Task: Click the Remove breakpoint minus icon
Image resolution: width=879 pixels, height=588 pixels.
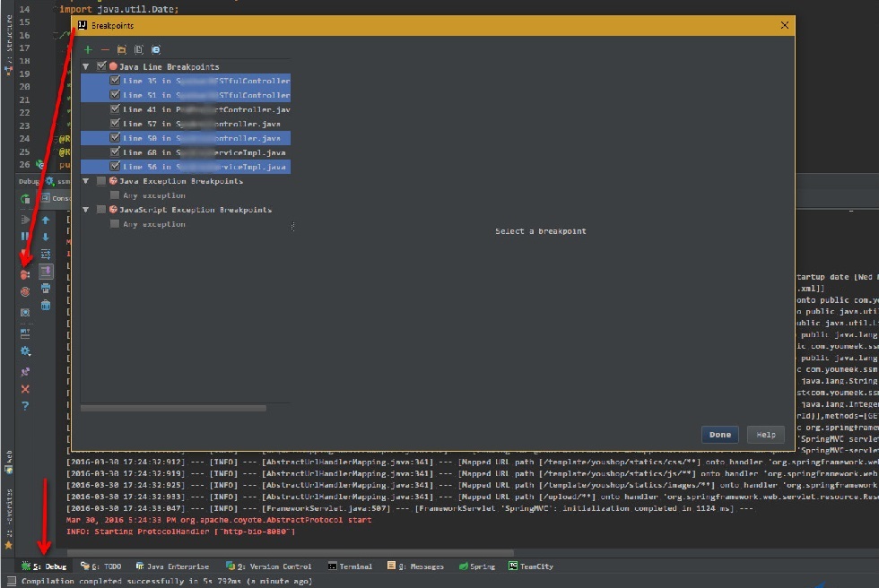Action: pos(105,50)
